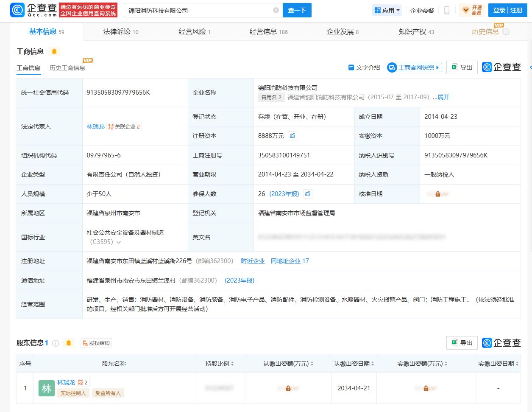The width and height of the screenshot is (532, 412).
Task: Click the 开通会员 VIP badge
Action: point(472,10)
